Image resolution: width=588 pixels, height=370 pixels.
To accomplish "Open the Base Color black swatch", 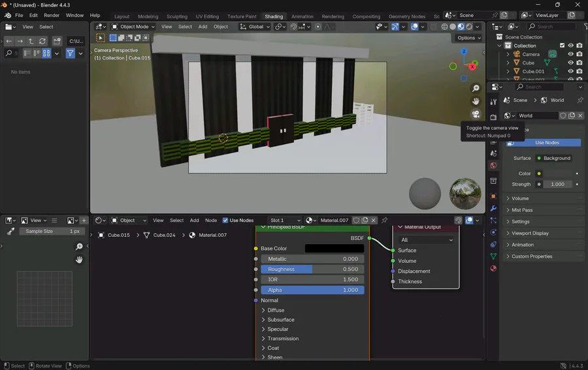I will [x=335, y=248].
